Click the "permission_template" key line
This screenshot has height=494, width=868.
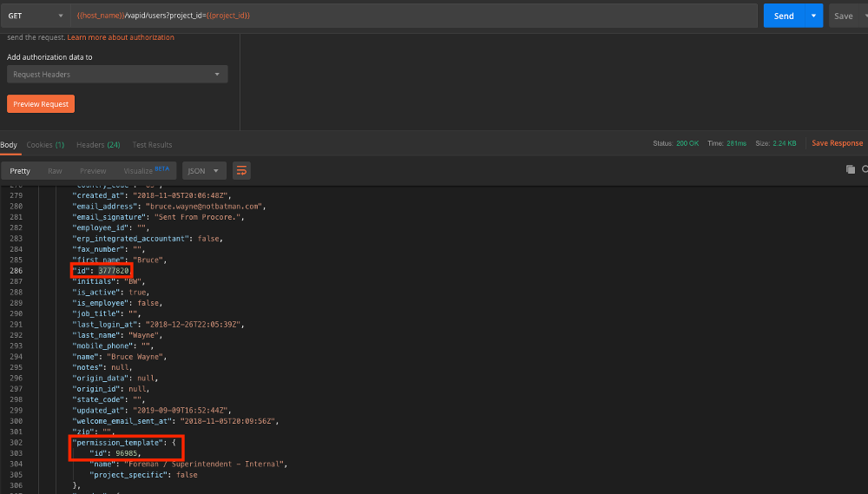click(124, 443)
